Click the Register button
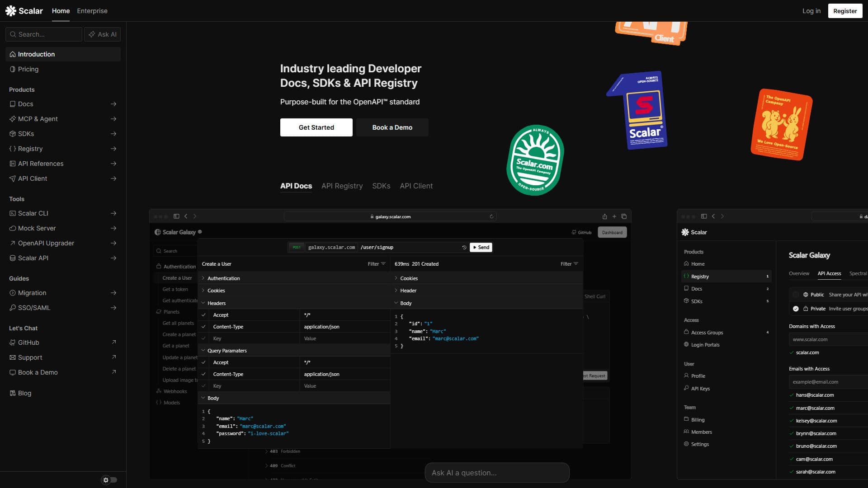 tap(845, 11)
